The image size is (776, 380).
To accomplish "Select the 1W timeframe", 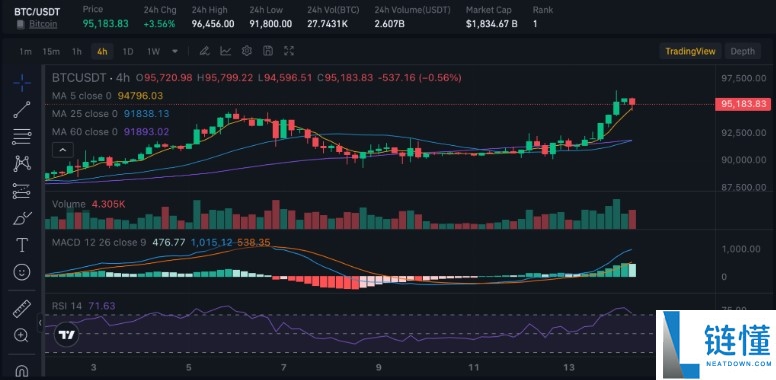I will coord(153,51).
